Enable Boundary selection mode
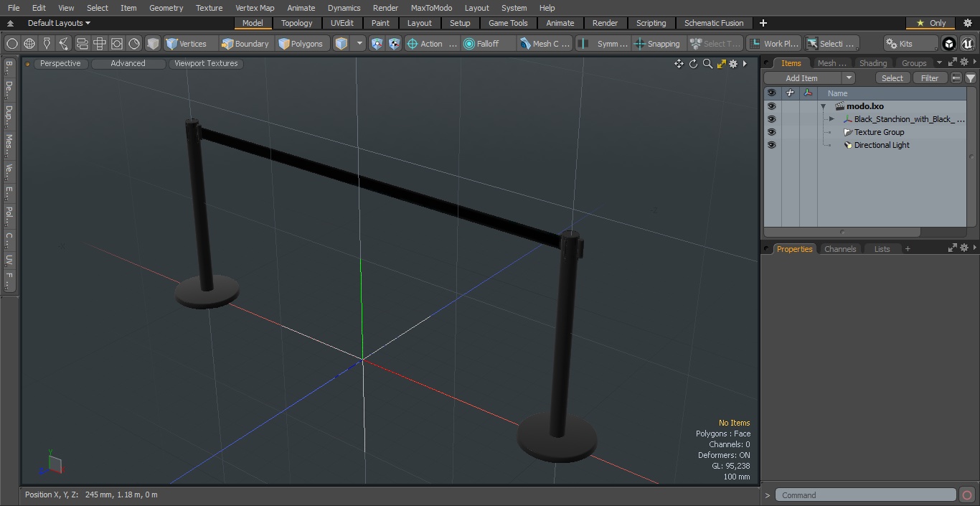This screenshot has width=980, height=506. point(245,44)
